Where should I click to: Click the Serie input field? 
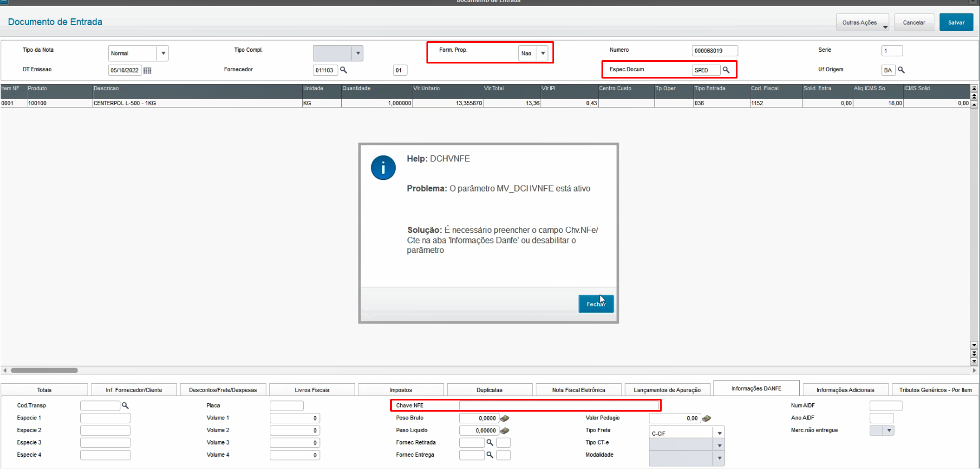tap(892, 51)
